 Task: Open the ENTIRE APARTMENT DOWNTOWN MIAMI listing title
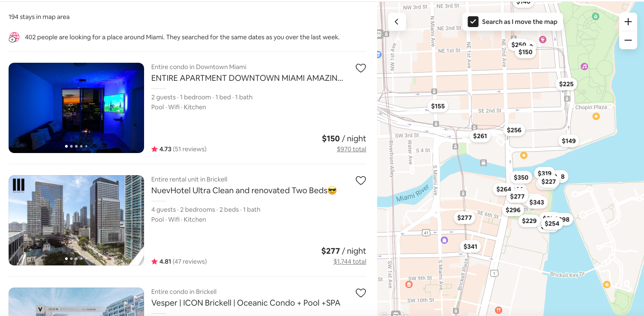247,78
